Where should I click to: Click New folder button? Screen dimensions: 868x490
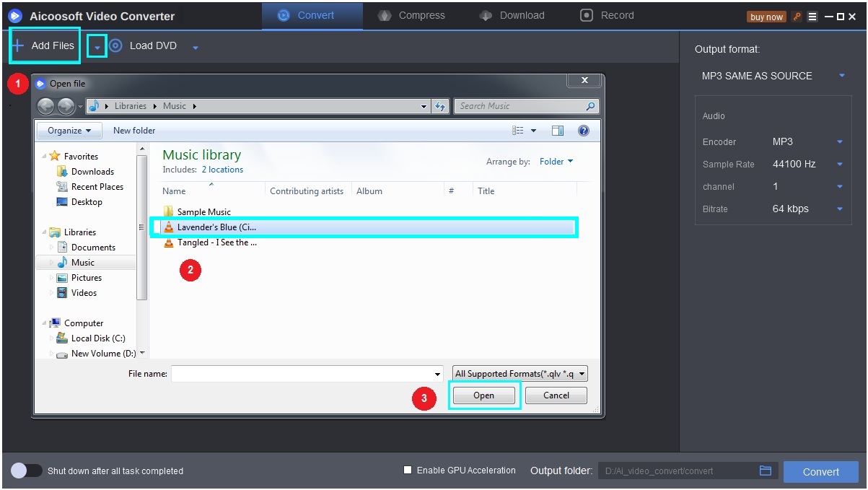click(x=134, y=131)
